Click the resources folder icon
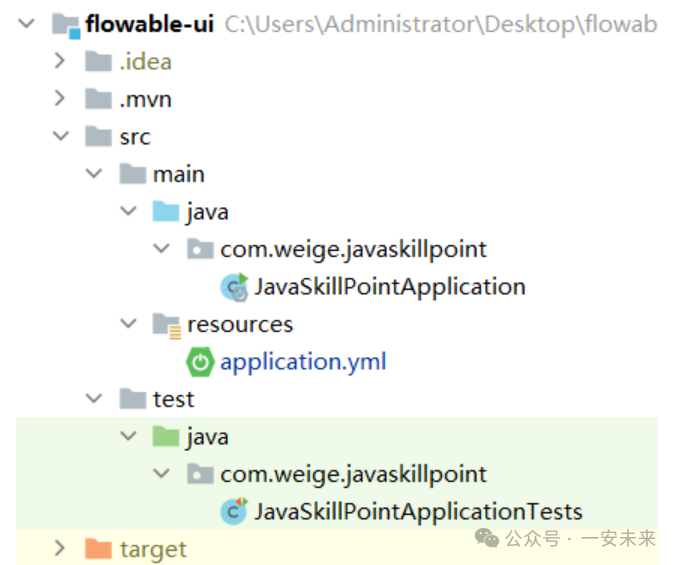 pyautogui.click(x=166, y=324)
